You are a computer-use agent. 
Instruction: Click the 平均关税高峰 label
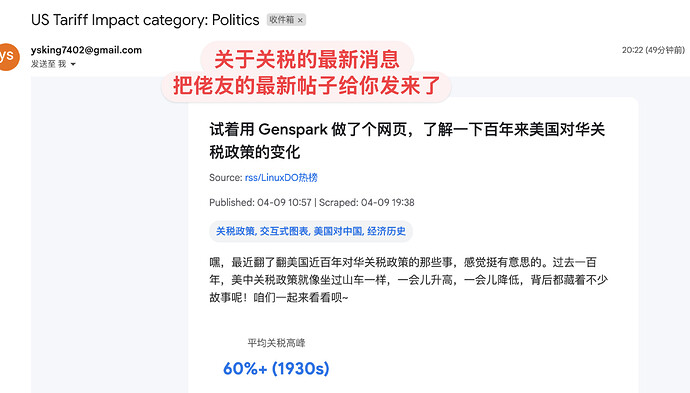point(276,343)
